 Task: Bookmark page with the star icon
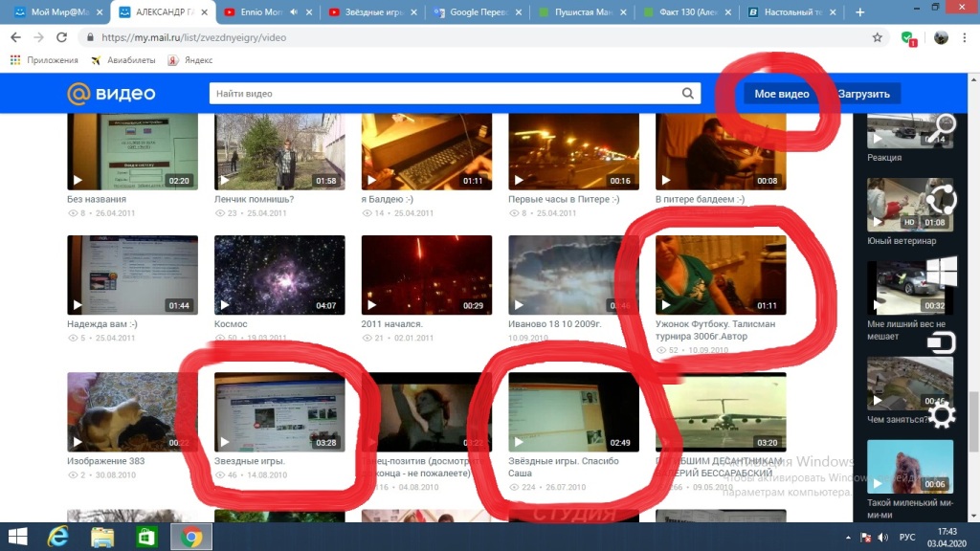[x=878, y=37]
